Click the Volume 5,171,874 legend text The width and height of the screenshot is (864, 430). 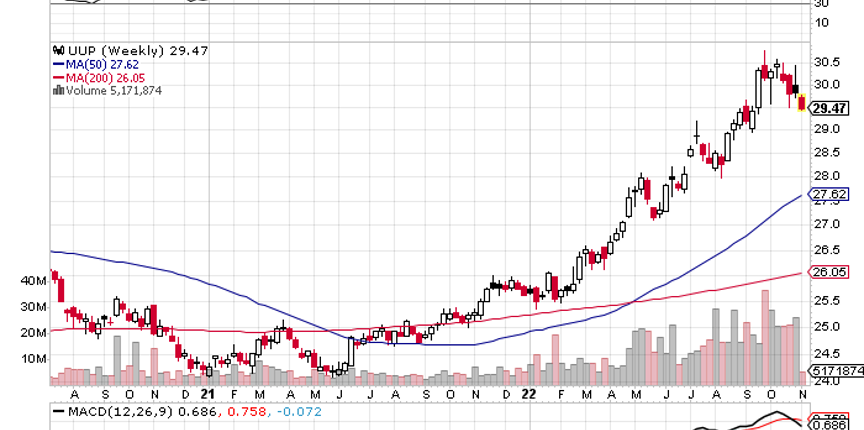click(x=114, y=90)
